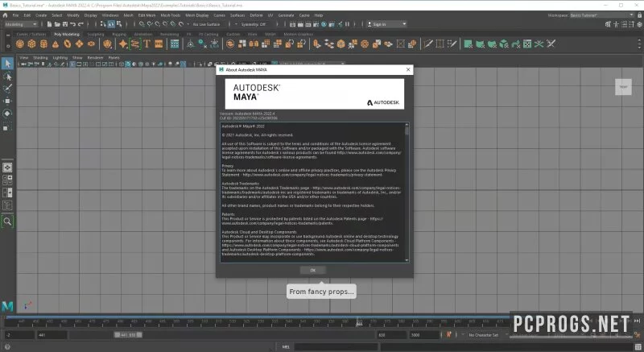644x352 pixels.
Task: Toggle the single perspective view layout button
Action: click(7, 168)
